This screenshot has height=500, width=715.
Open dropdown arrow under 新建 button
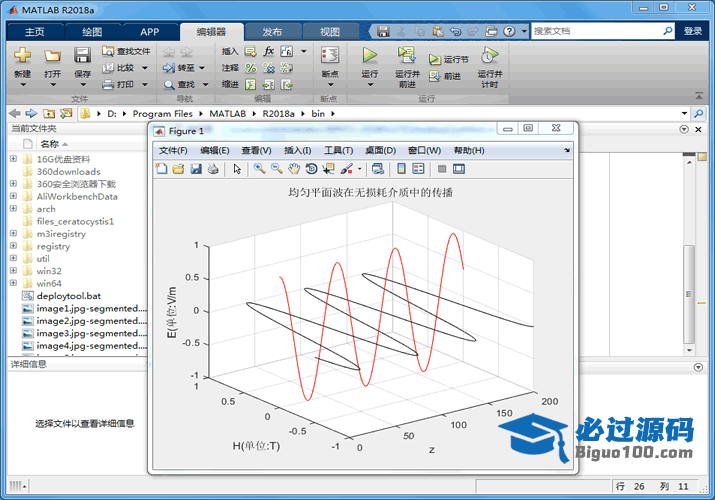click(23, 84)
